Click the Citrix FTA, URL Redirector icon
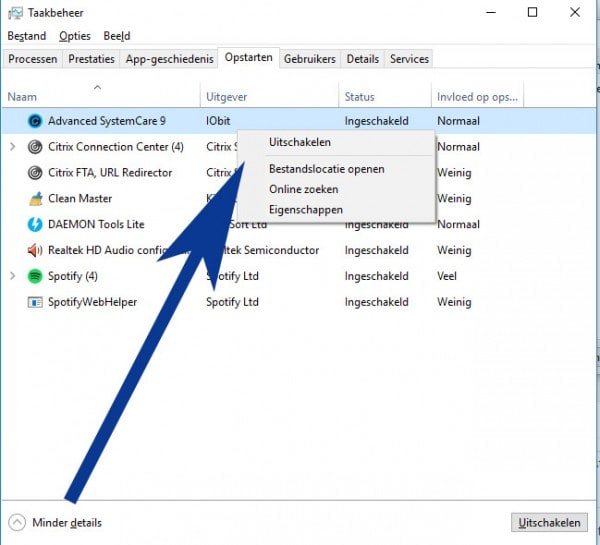This screenshot has width=600, height=545. click(x=35, y=173)
